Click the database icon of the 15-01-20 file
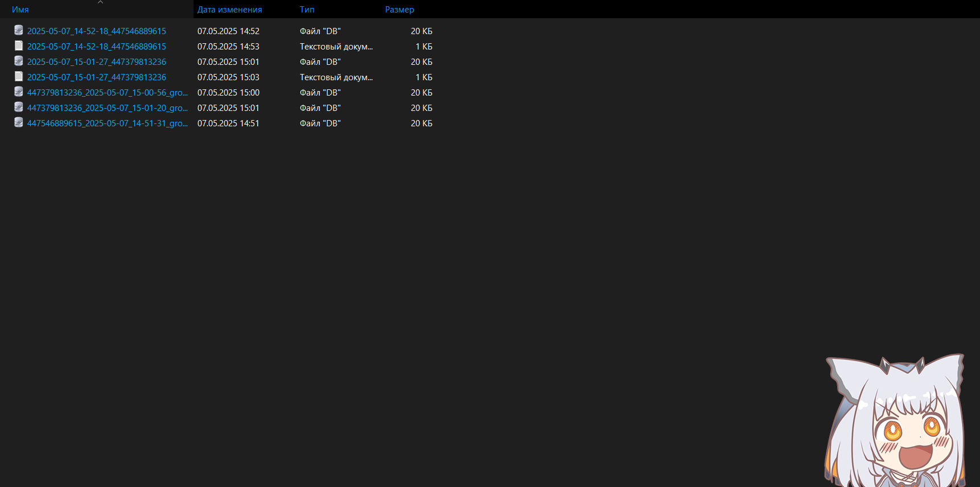 coord(19,108)
